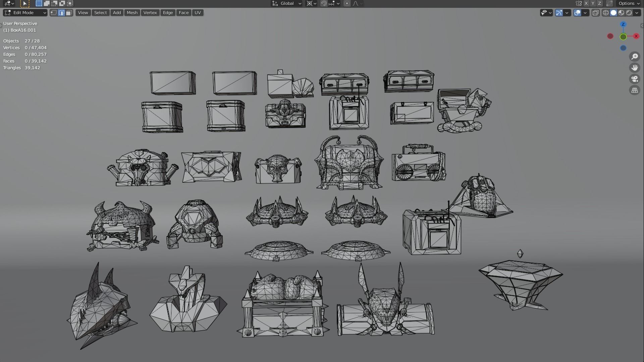Enable vertex select mode
Viewport: 644px width, 362px height.
pos(54,13)
